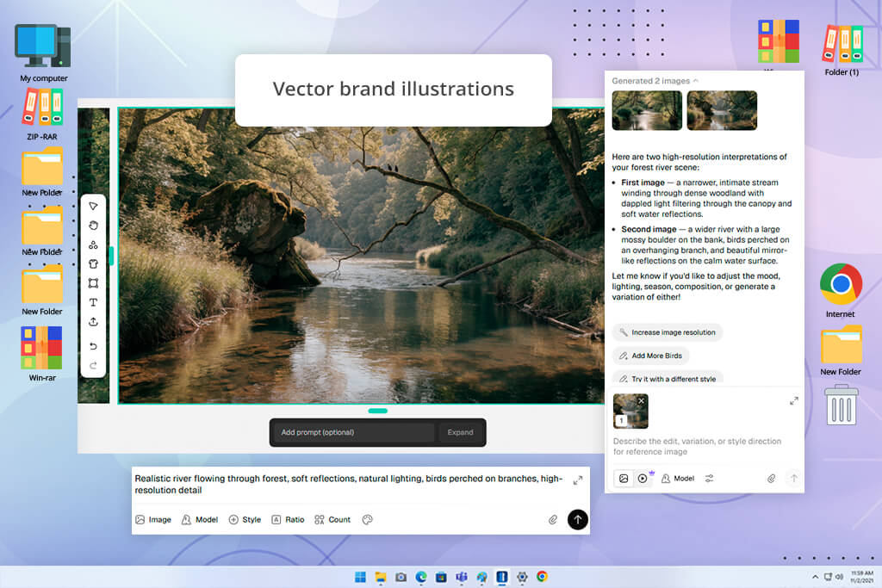The image size is (882, 588).
Task: Open the taskbar clock and date
Action: 861,576
